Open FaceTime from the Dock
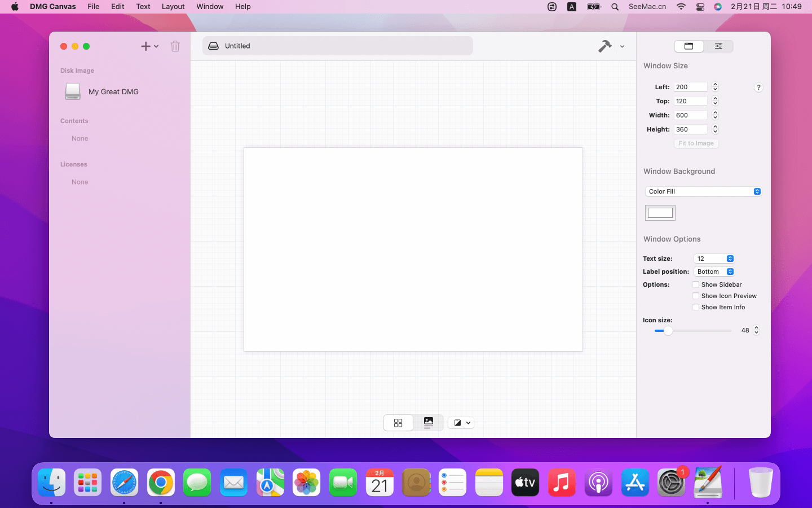 tap(343, 483)
